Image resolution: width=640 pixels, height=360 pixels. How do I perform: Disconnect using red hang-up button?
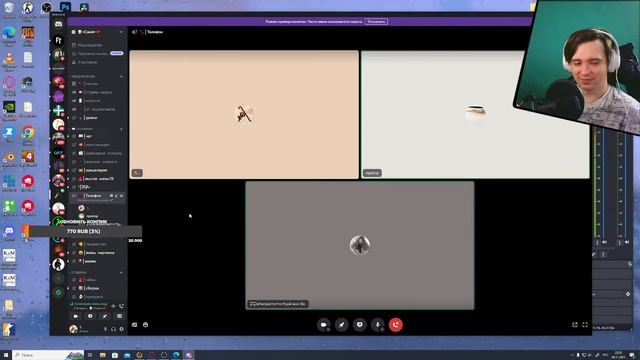396,325
